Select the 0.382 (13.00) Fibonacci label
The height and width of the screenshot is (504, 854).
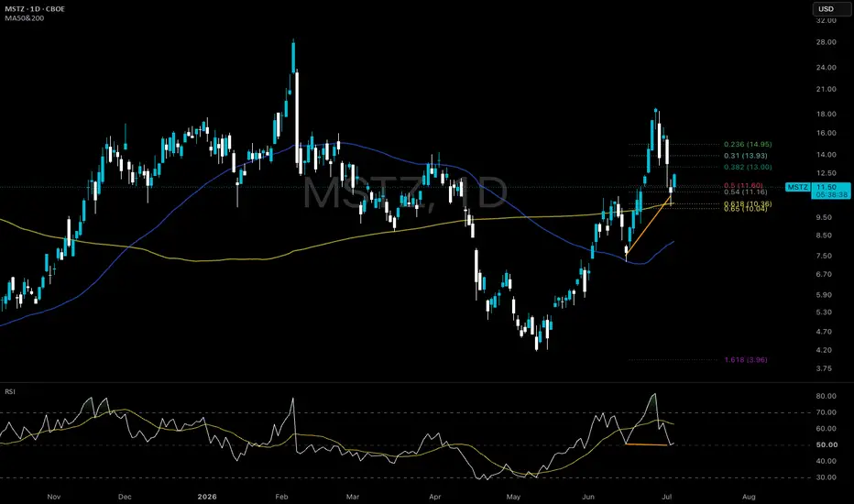pos(748,168)
